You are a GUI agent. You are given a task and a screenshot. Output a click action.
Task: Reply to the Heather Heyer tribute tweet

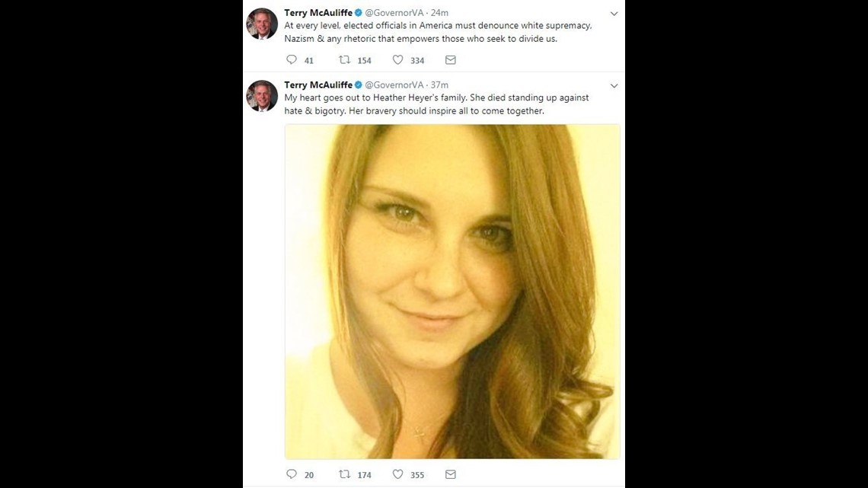(292, 474)
